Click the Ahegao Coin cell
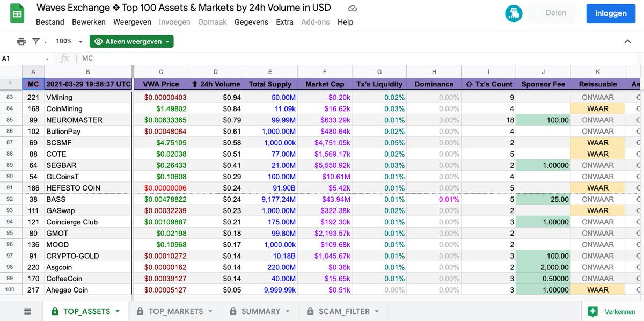Viewport: 644px width, 321px height. 88,290
